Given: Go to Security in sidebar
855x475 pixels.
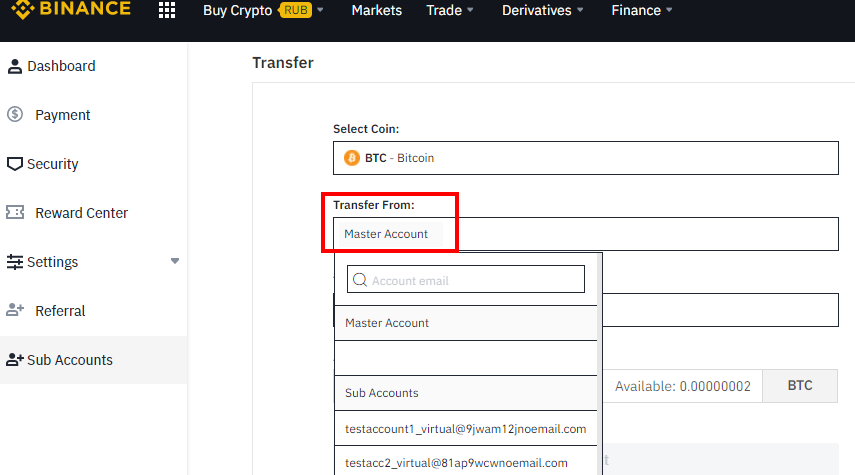Looking at the screenshot, I should pyautogui.click(x=53, y=164).
